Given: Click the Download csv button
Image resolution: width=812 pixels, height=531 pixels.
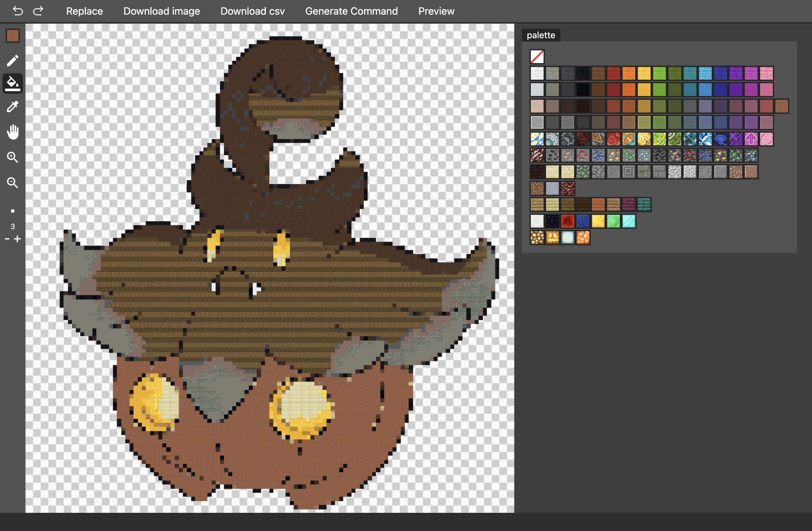Looking at the screenshot, I should pyautogui.click(x=252, y=11).
